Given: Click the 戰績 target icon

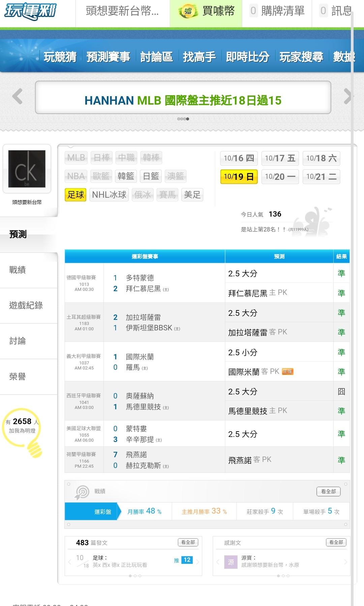Looking at the screenshot, I should point(82,492).
